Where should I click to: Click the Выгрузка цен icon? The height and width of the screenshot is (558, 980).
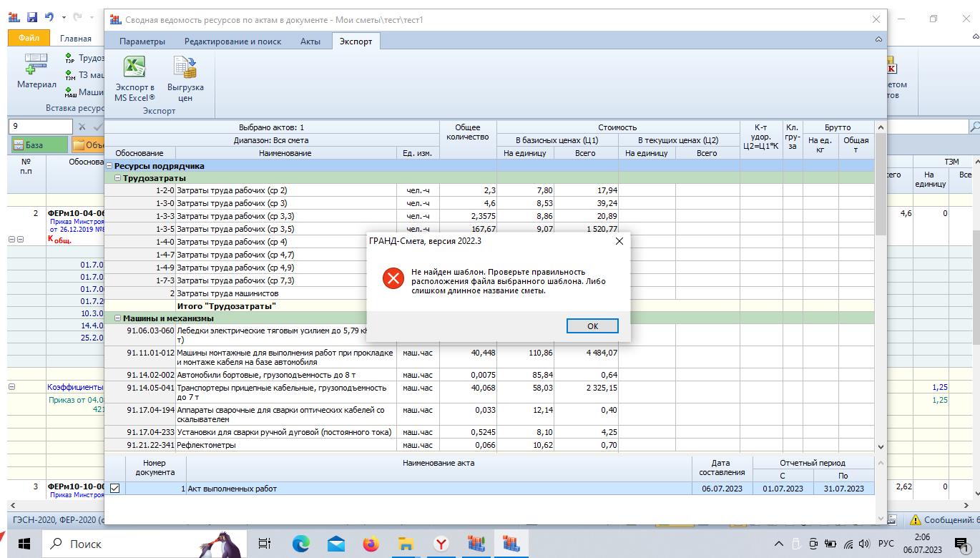185,68
